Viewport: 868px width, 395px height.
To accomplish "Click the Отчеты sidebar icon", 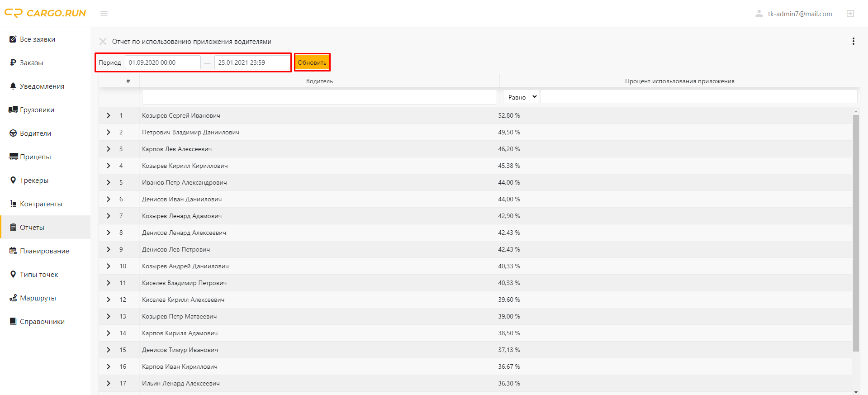I will pos(13,227).
